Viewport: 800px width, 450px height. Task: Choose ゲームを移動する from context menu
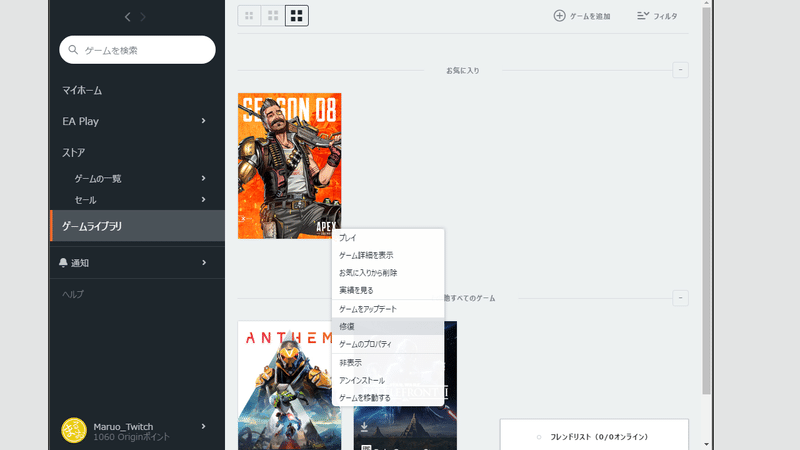[388, 397]
